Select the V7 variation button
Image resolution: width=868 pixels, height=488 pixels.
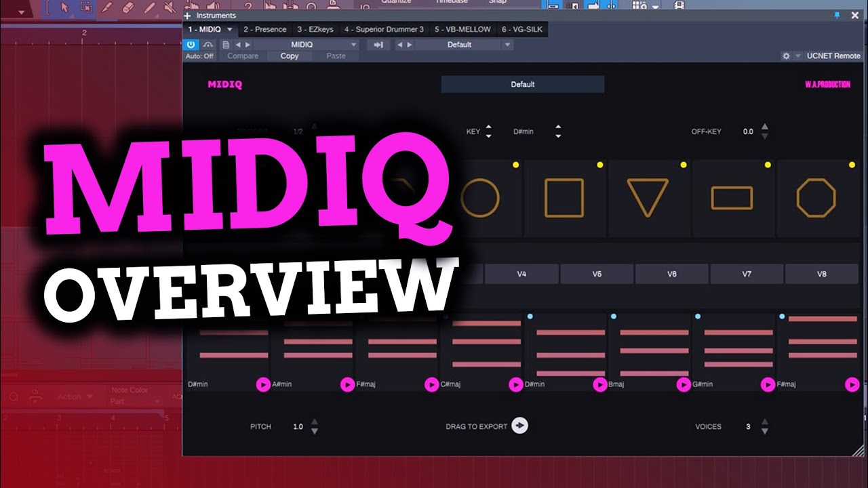click(747, 274)
